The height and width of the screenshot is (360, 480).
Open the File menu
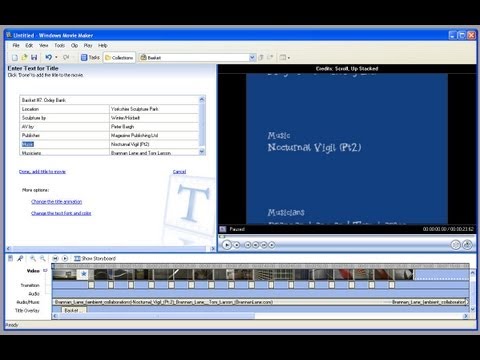[16, 45]
